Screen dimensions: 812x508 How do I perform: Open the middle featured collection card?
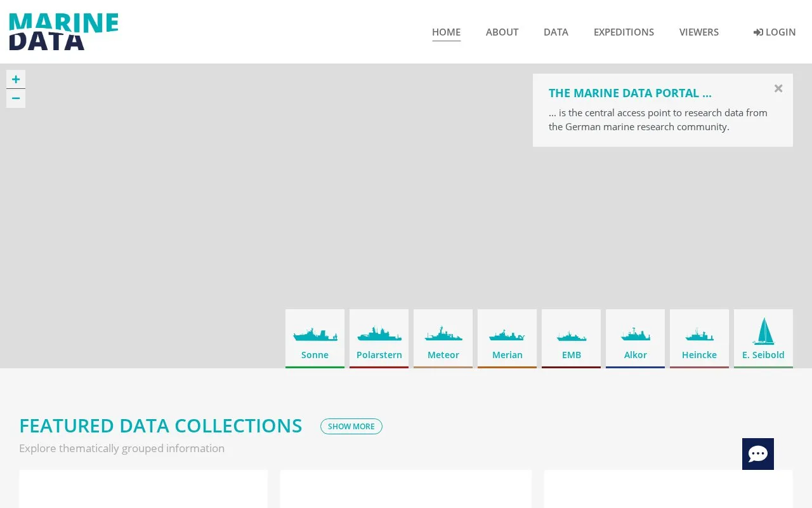[405, 489]
